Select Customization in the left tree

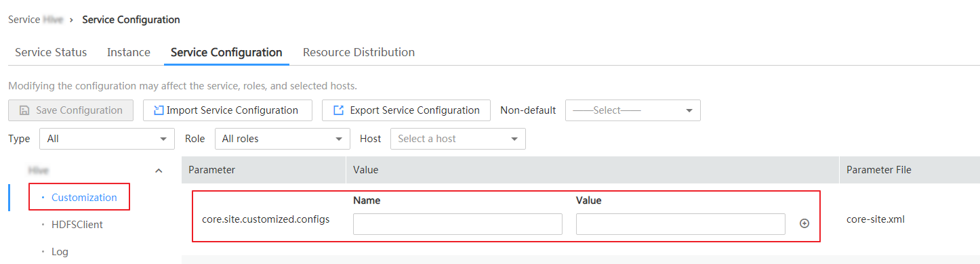pos(84,198)
